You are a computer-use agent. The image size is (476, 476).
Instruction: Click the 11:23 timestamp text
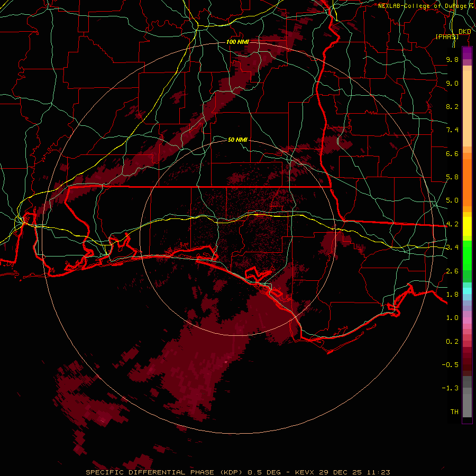pos(378,472)
